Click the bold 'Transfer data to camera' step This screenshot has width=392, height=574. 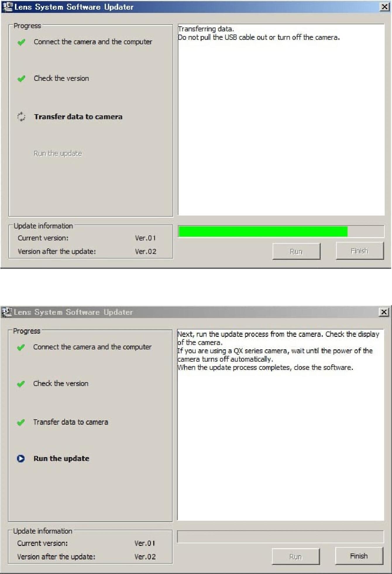pyautogui.click(x=78, y=117)
